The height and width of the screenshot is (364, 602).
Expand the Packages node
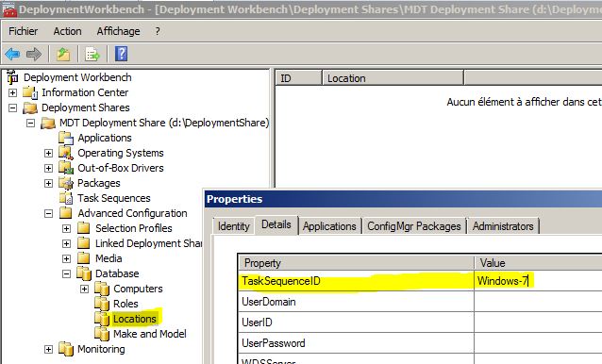(x=48, y=183)
